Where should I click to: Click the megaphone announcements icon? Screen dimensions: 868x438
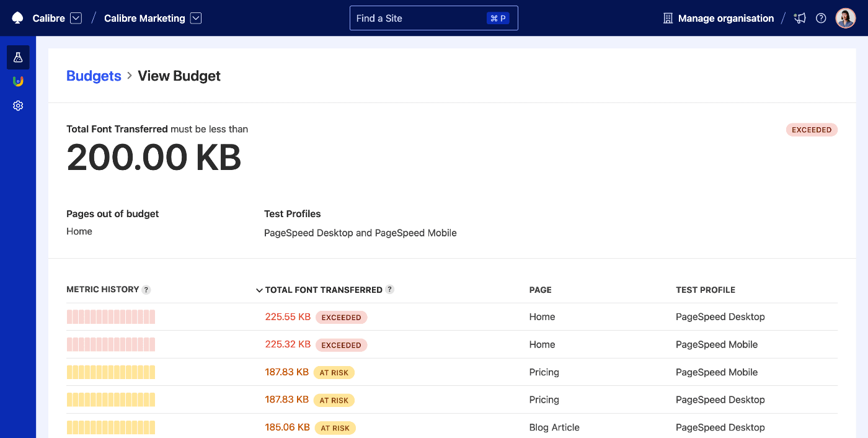tap(800, 18)
